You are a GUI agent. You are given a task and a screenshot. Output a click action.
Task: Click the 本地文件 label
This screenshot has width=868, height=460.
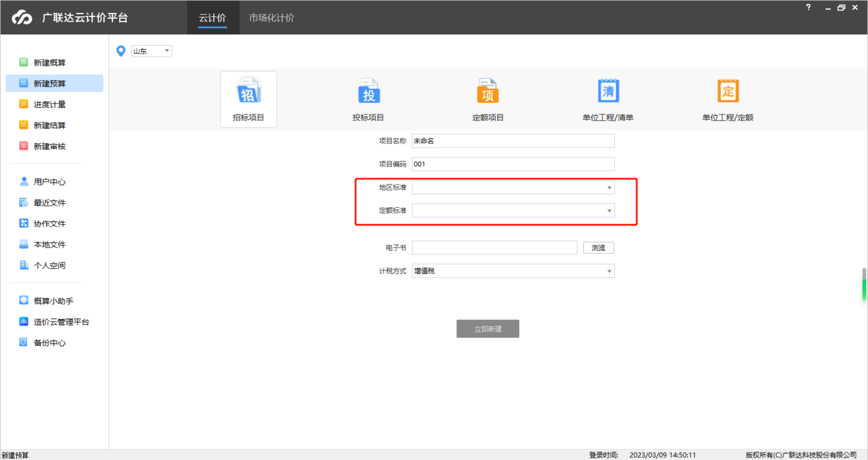pyautogui.click(x=50, y=244)
